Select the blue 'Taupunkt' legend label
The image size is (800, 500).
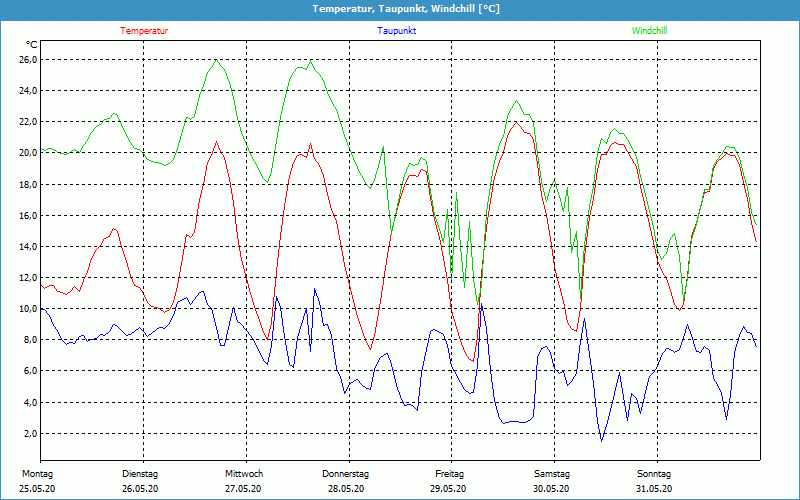click(396, 31)
